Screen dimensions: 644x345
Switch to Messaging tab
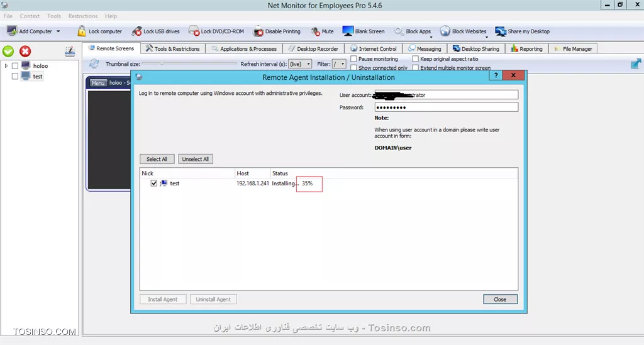pyautogui.click(x=425, y=48)
